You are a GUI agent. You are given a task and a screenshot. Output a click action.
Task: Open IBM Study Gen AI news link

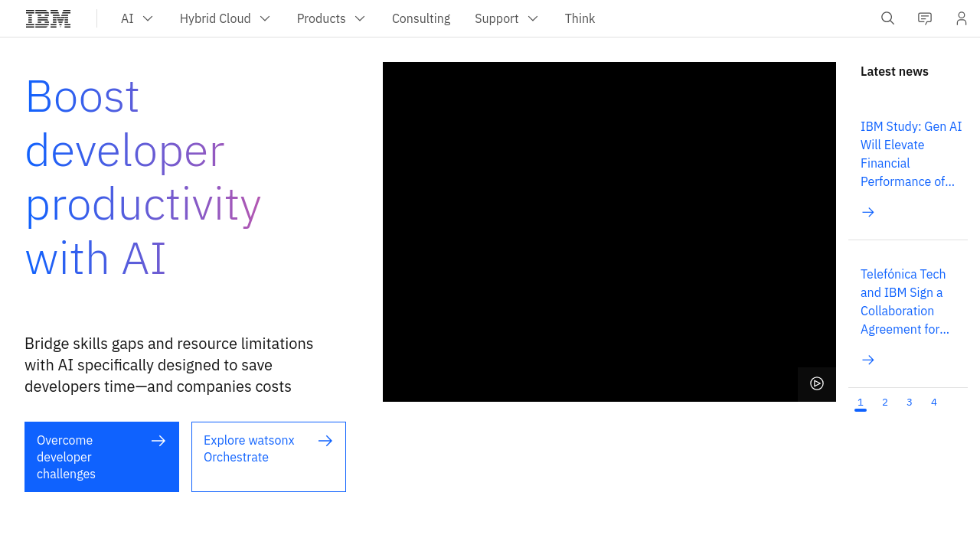point(910,154)
